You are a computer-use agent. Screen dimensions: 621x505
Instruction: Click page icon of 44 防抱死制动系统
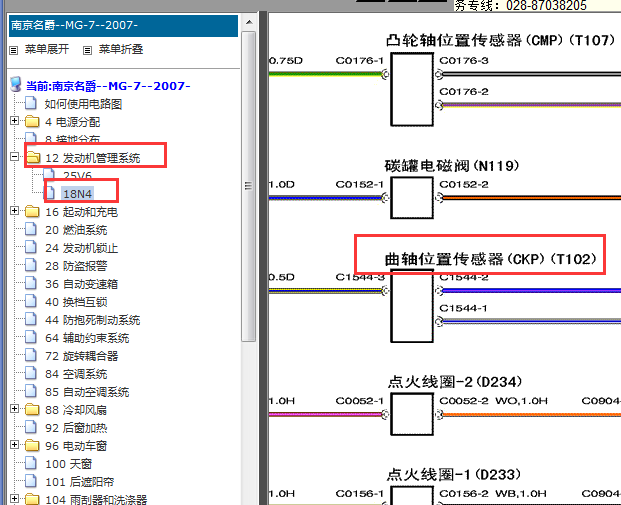click(x=31, y=319)
